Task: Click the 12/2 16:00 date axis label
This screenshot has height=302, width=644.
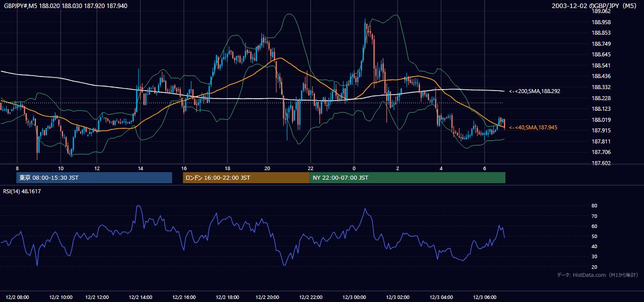Action: [184, 297]
